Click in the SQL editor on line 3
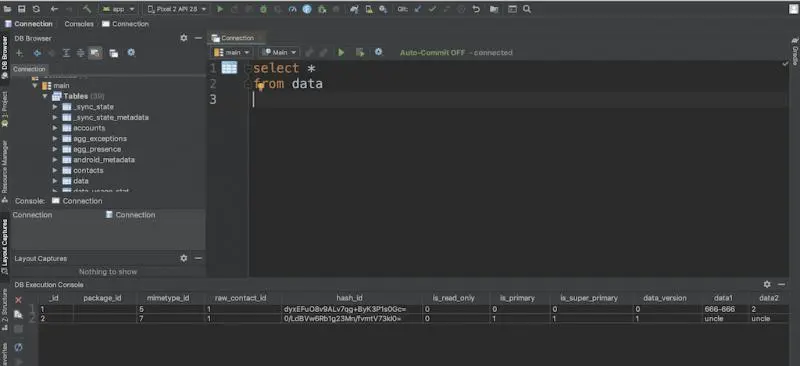The height and width of the screenshot is (366, 800). [518, 100]
